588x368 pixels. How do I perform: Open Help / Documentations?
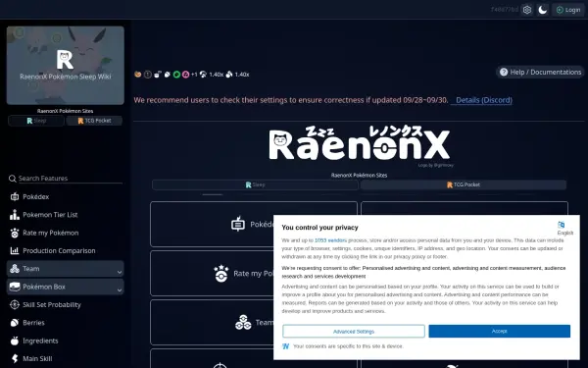(x=540, y=72)
